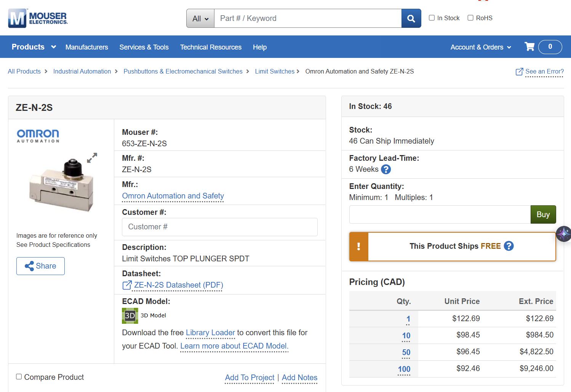Click the Share button
Viewport: 571px width, 392px height.
40,266
